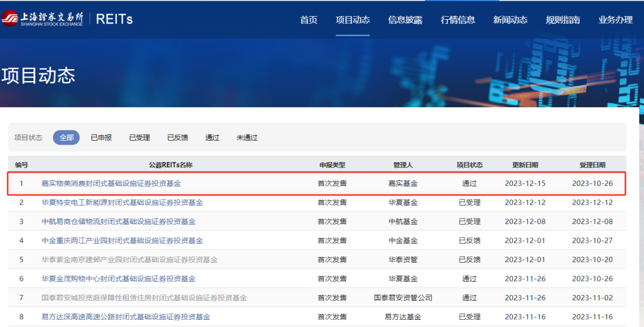The width and height of the screenshot is (644, 327).
Task: Open the 首页 navigation menu item
Action: click(x=309, y=20)
